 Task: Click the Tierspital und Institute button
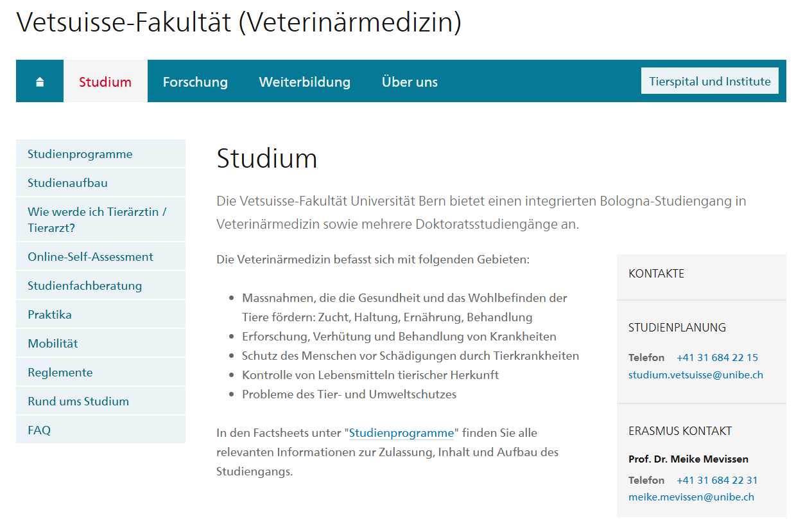click(710, 81)
